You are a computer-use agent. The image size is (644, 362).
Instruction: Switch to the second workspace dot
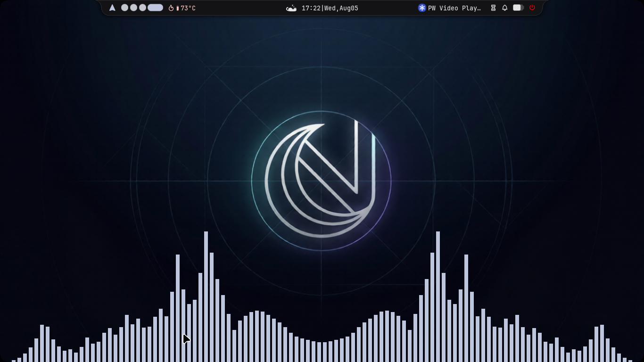134,8
